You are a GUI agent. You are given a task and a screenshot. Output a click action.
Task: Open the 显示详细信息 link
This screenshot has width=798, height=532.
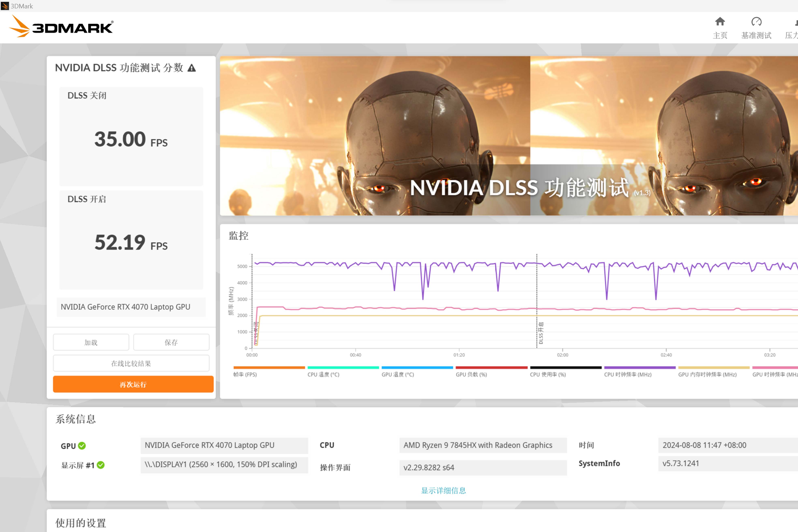point(443,490)
